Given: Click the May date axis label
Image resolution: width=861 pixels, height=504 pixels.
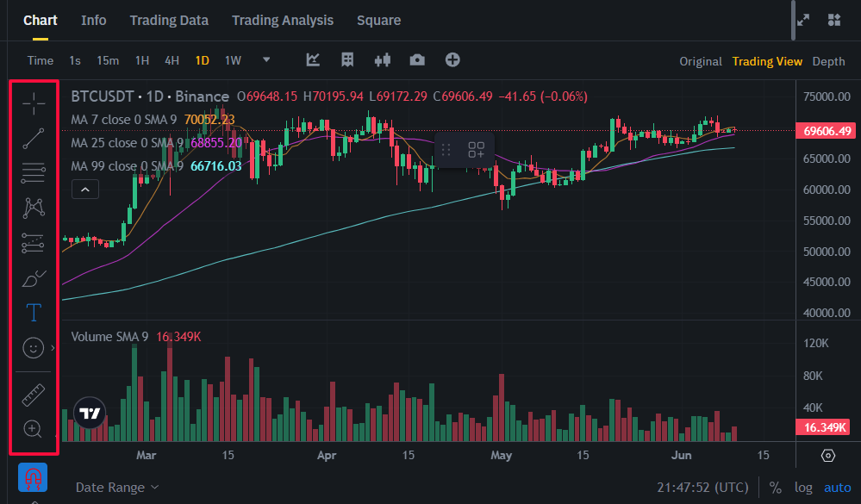Looking at the screenshot, I should 501,455.
